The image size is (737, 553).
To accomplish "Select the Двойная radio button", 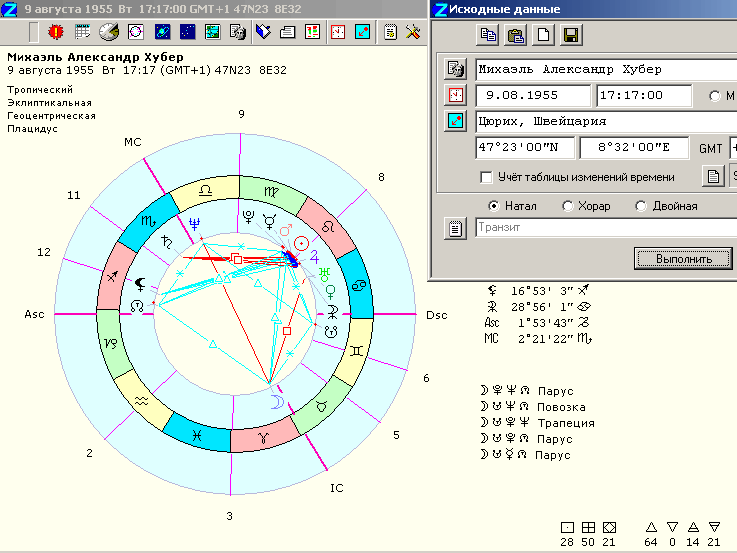I will coord(641,206).
